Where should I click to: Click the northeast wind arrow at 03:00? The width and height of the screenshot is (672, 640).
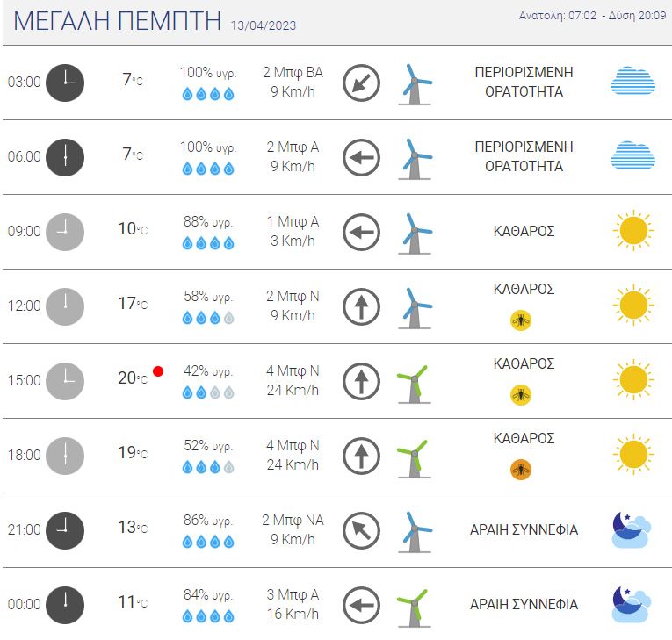361,83
